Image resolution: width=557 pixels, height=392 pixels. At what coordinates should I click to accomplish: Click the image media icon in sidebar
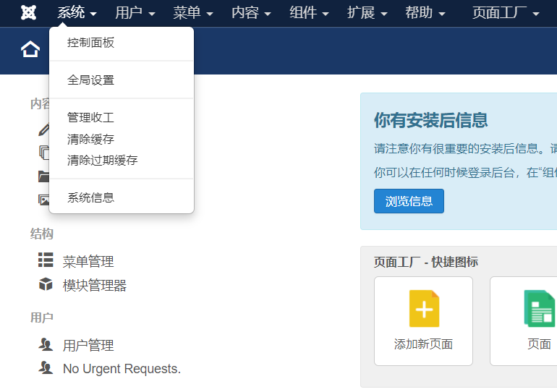click(43, 200)
